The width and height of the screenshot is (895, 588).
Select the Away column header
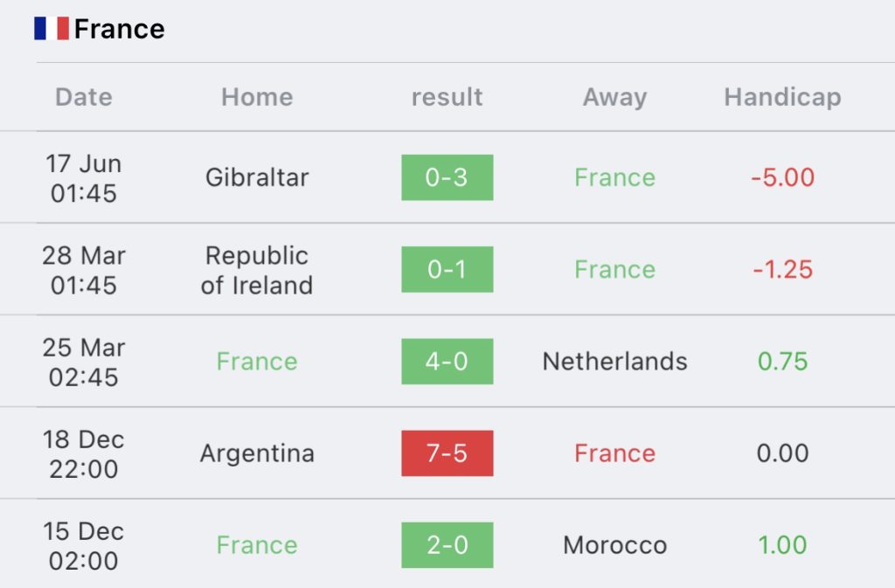(614, 98)
